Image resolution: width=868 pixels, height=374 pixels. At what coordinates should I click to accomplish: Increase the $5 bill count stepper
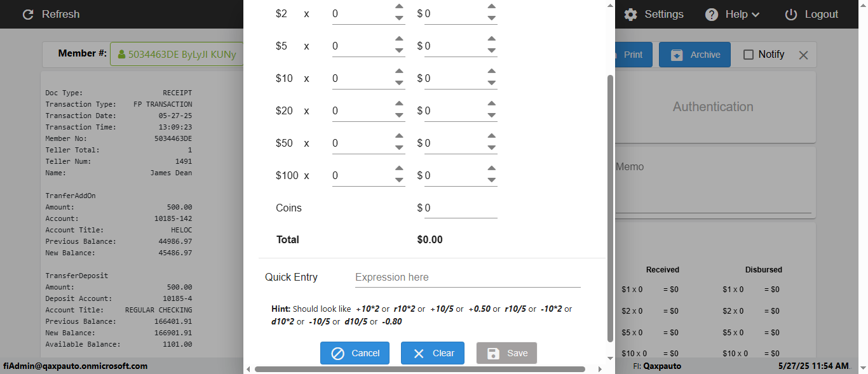coord(399,39)
